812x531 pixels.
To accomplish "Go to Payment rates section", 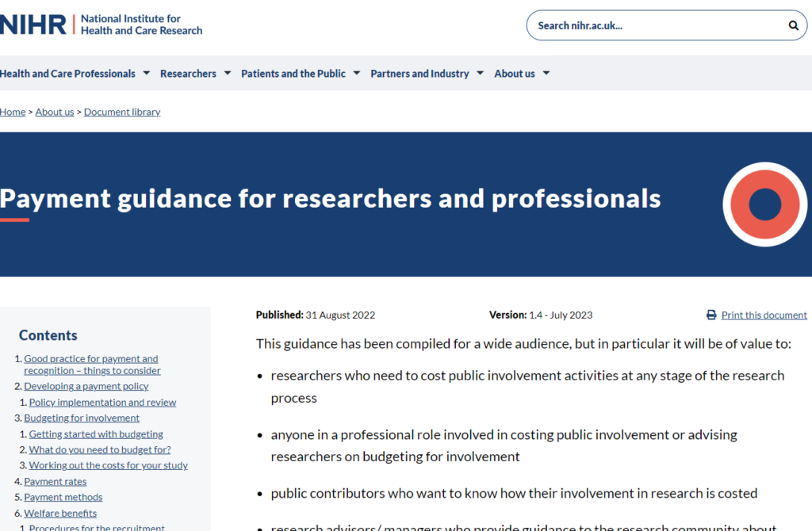I will [55, 481].
